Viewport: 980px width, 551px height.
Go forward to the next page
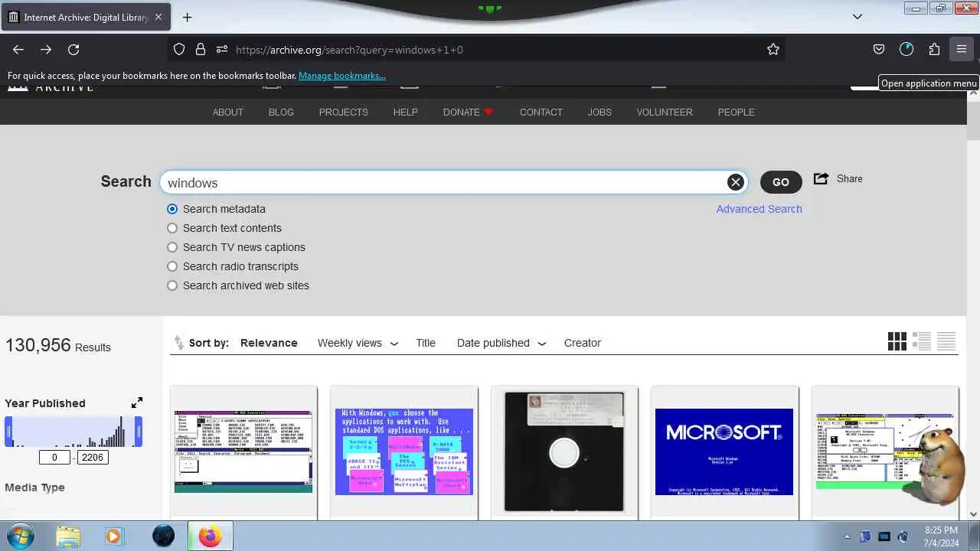pyautogui.click(x=46, y=49)
